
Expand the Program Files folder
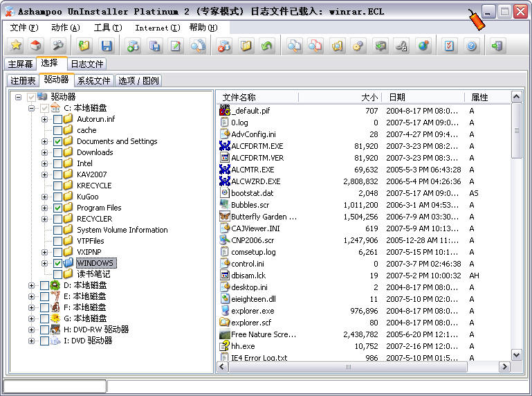pos(44,208)
